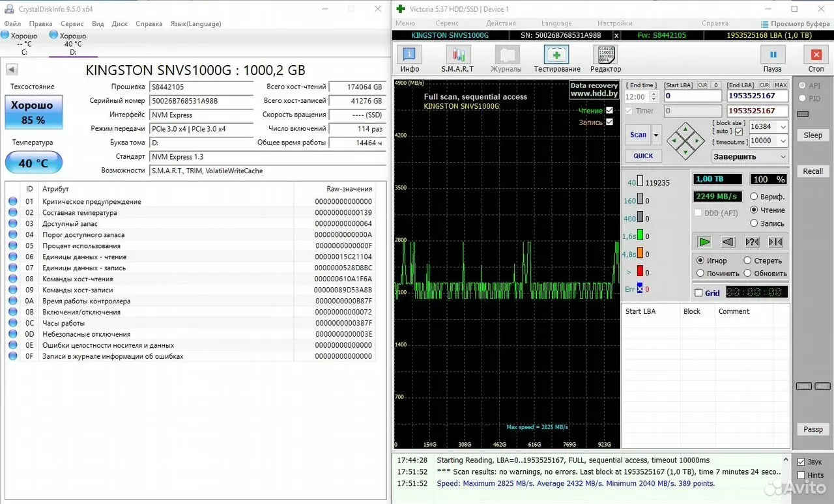Select the Игнор radio option
The width and height of the screenshot is (834, 504).
[x=700, y=260]
